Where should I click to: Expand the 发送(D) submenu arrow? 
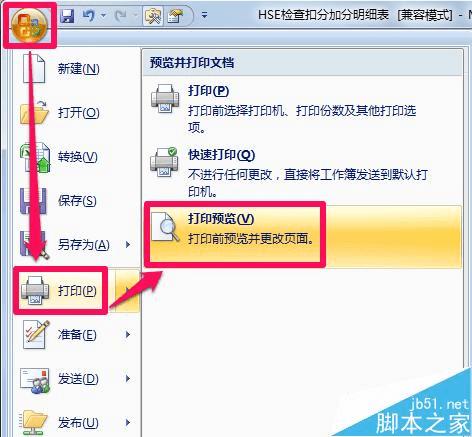pyautogui.click(x=128, y=379)
